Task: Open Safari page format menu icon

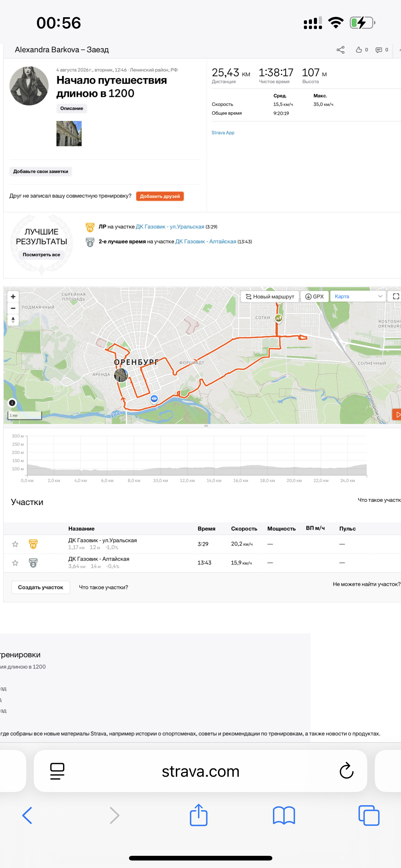Action: pos(57,771)
